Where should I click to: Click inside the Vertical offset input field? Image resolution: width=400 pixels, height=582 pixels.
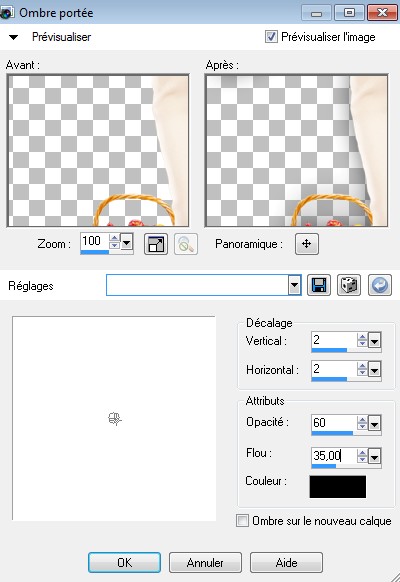click(x=334, y=340)
